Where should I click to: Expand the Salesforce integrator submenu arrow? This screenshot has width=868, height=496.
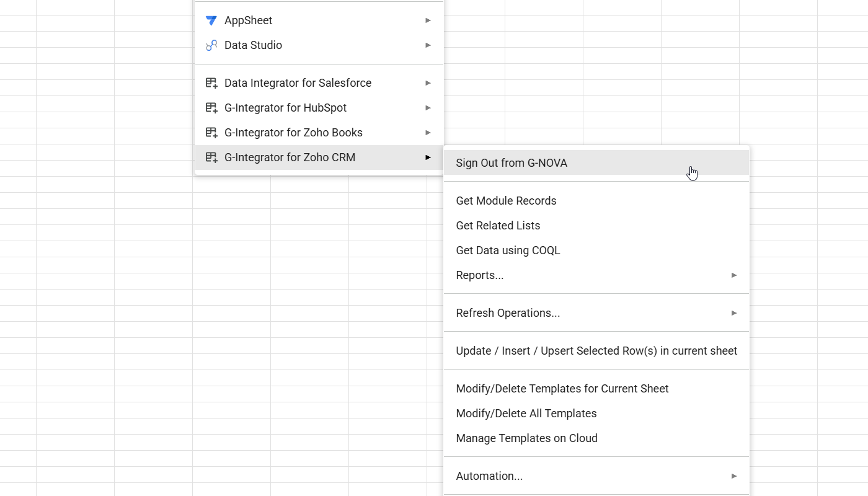(428, 83)
